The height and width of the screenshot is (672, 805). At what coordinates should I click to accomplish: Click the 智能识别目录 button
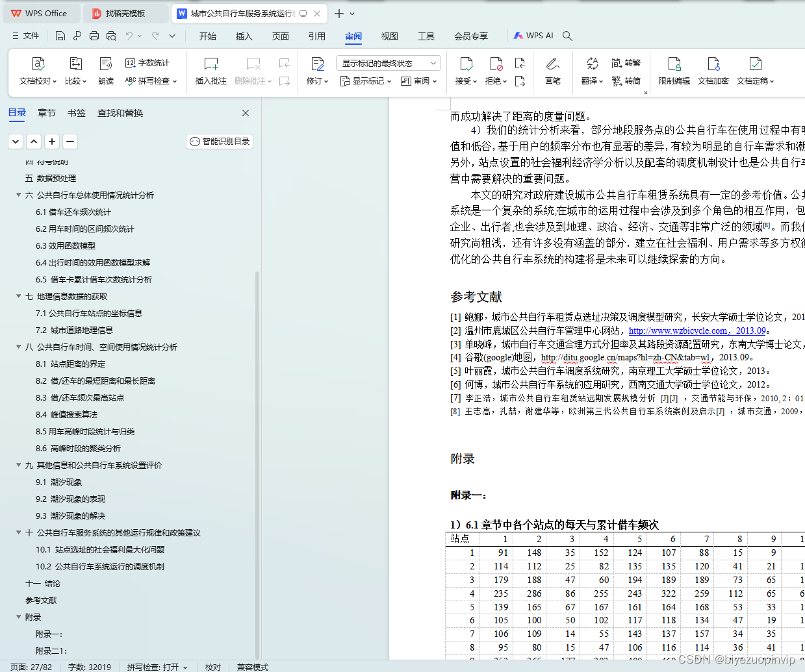pyautogui.click(x=220, y=141)
